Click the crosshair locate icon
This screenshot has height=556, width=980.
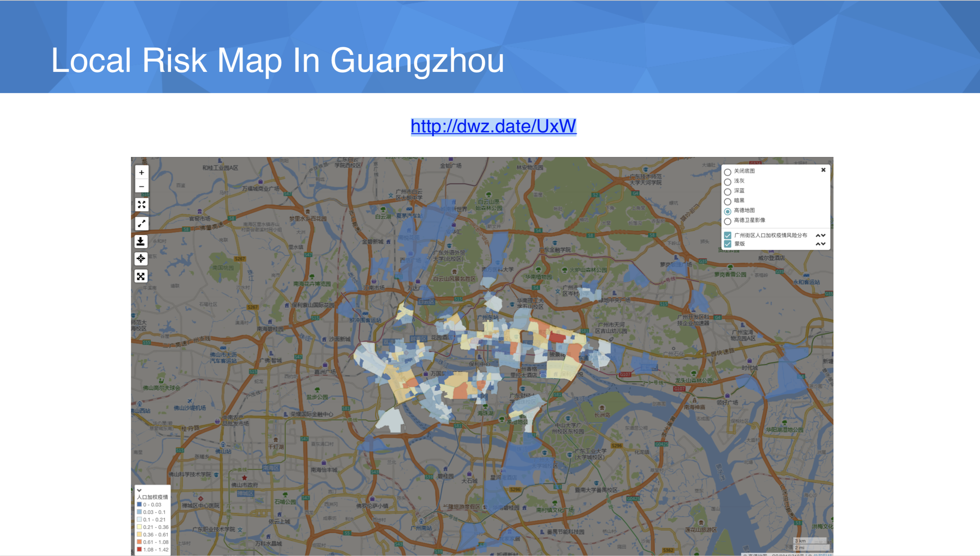(141, 259)
